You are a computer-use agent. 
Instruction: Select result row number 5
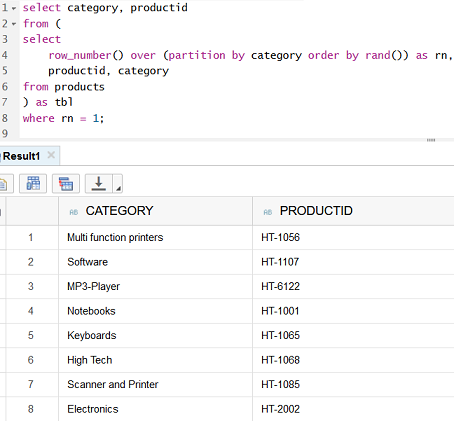click(x=31, y=335)
